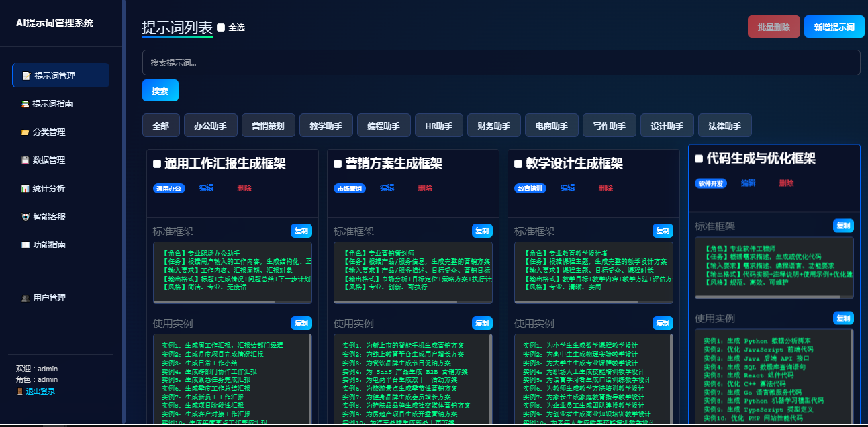Click the 标准框架 horizontal scrollbar in 通用工作汇报 card
This screenshot has height=427, width=868.
(215, 302)
